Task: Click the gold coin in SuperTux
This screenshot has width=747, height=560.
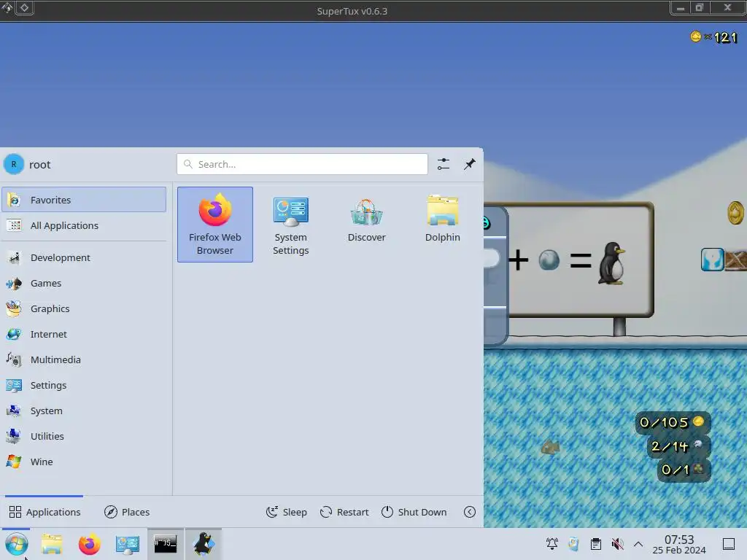Action: (735, 213)
